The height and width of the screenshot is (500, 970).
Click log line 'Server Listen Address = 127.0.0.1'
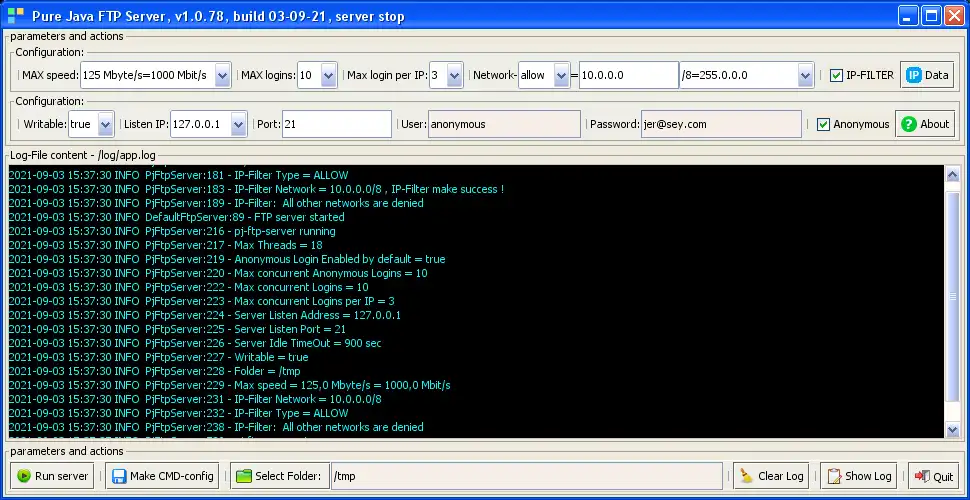click(205, 315)
